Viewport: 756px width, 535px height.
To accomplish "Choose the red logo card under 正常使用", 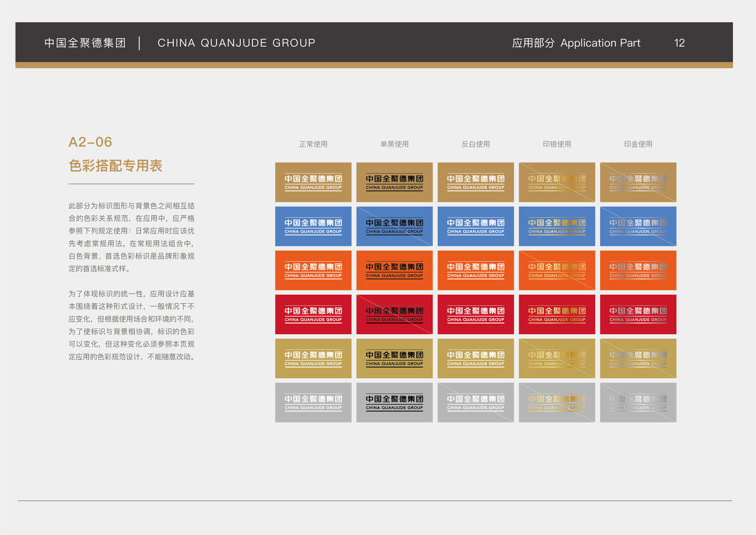I will click(313, 315).
